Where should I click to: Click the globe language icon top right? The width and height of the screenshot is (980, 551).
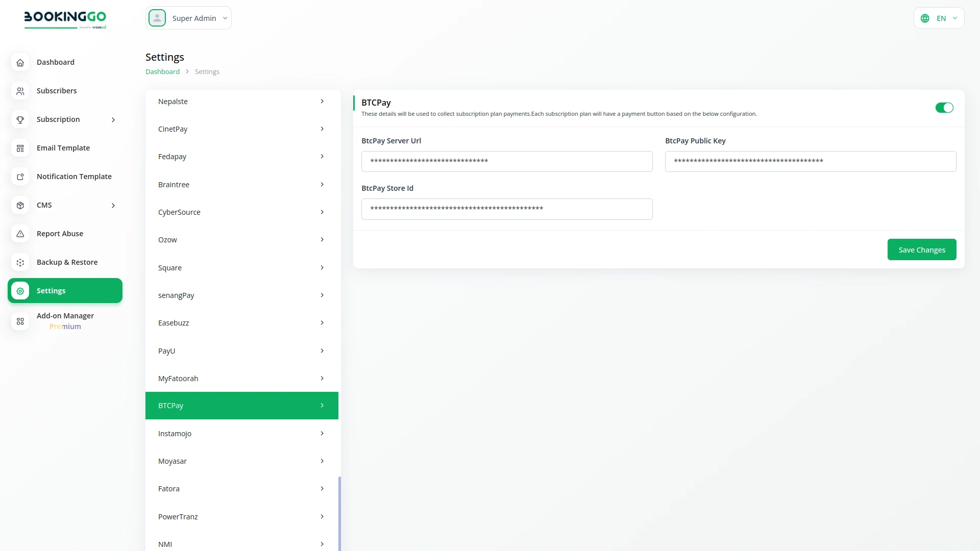point(925,18)
